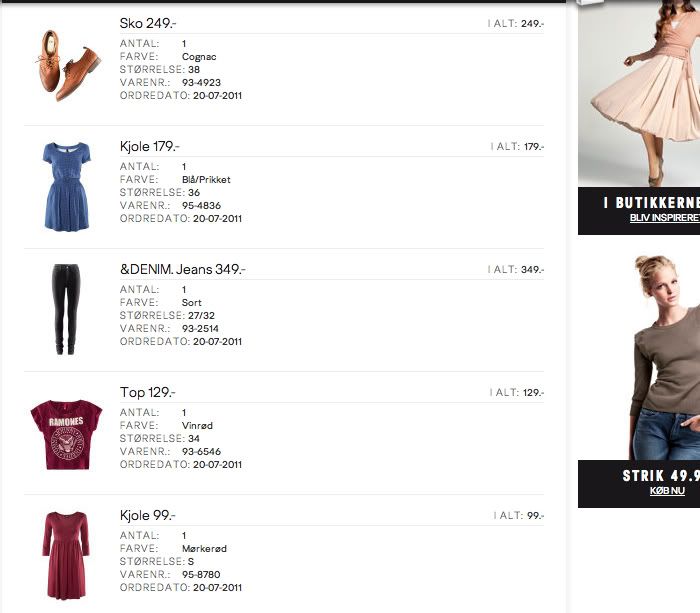This screenshot has width=700, height=613.
Task: Open the black jeans product thumbnail
Action: pyautogui.click(x=66, y=309)
